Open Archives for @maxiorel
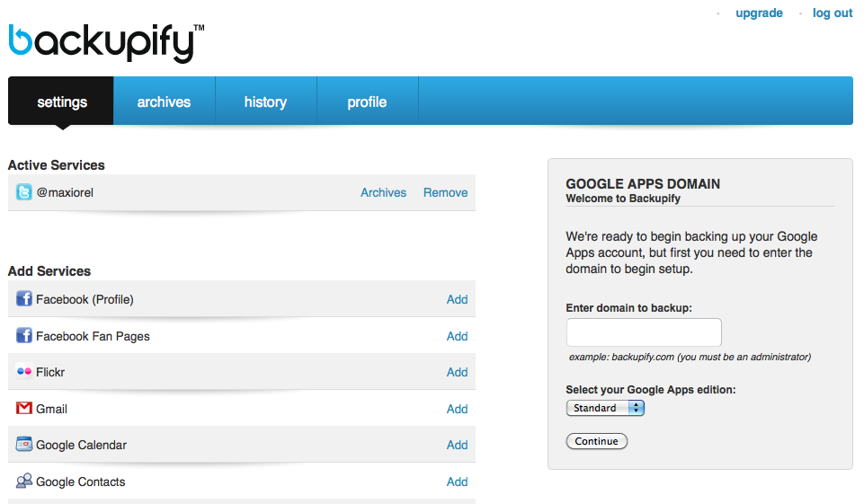Screen dimensions: 864x504 coord(384,192)
